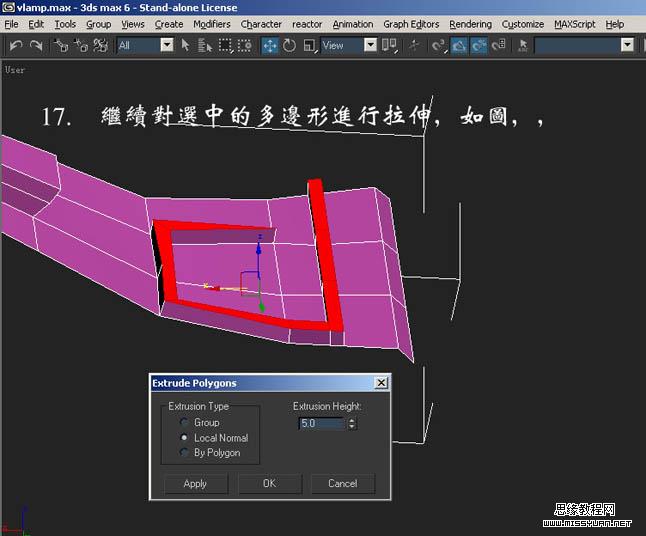The width and height of the screenshot is (646, 536).
Task: Open the Help menu
Action: [614, 24]
